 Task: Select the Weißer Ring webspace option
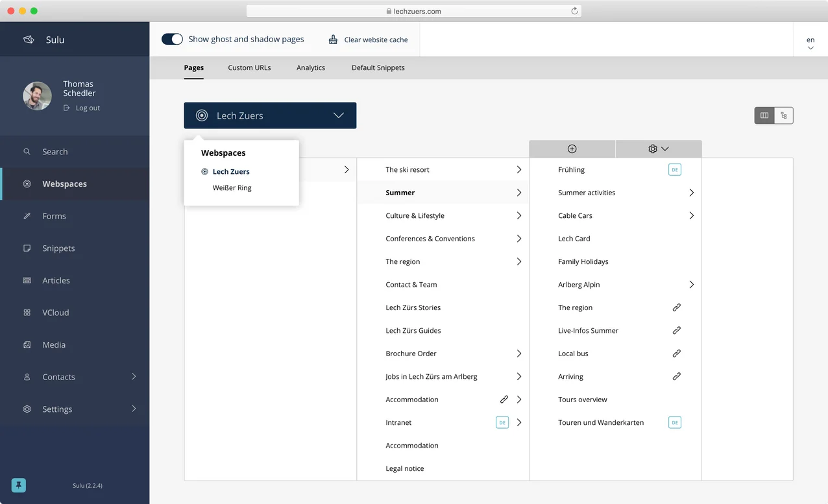coord(232,188)
